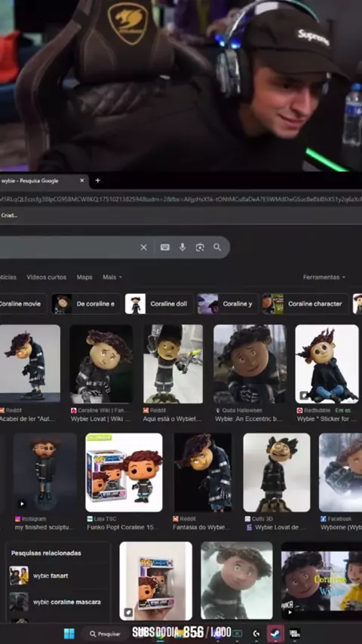Screen dimensions: 362x644
Task: Click the magnifying glass search icon
Action: coord(217,247)
